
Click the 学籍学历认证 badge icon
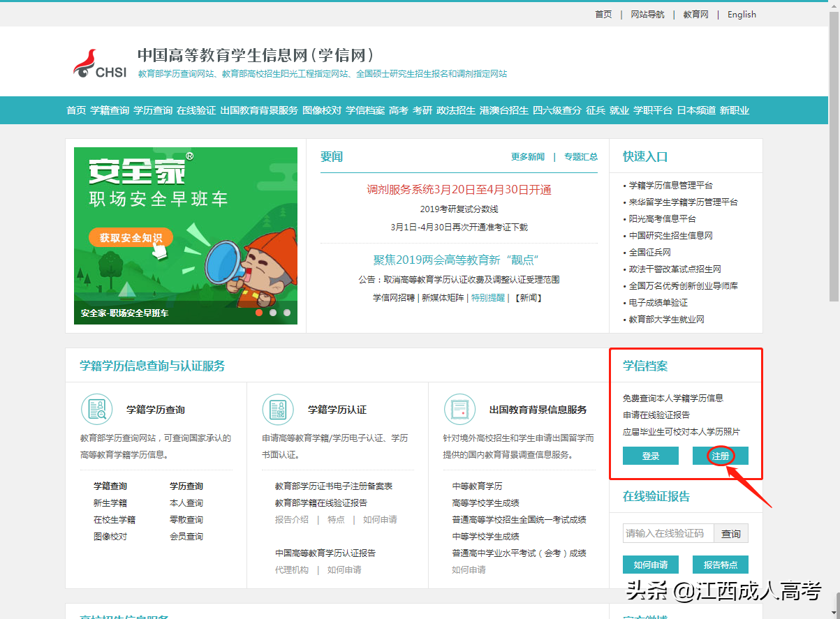coord(279,410)
